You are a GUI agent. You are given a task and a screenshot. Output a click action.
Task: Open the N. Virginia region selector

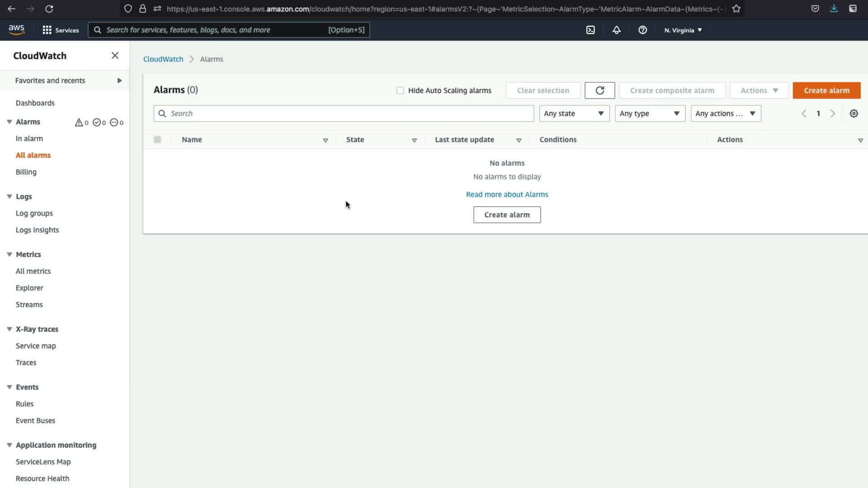(683, 30)
